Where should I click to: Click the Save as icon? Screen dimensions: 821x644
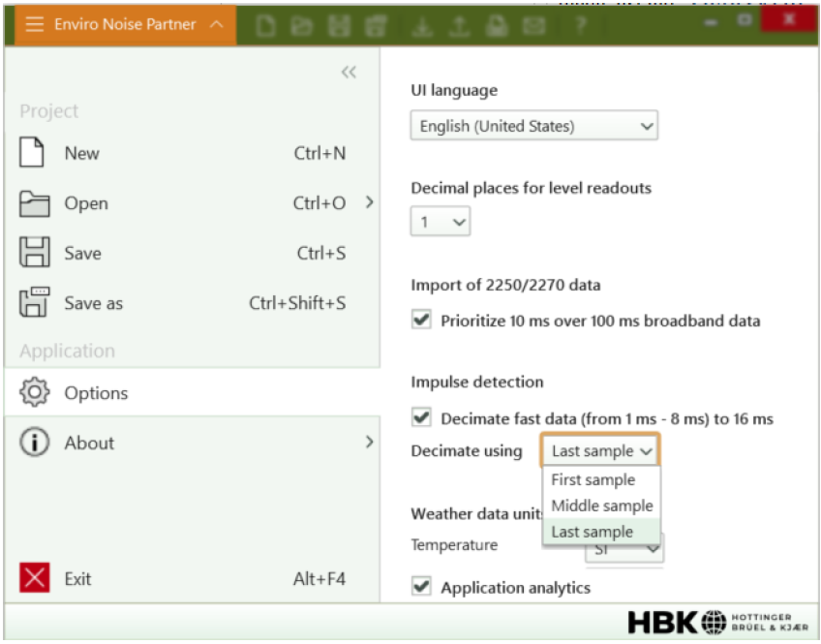pos(34,303)
